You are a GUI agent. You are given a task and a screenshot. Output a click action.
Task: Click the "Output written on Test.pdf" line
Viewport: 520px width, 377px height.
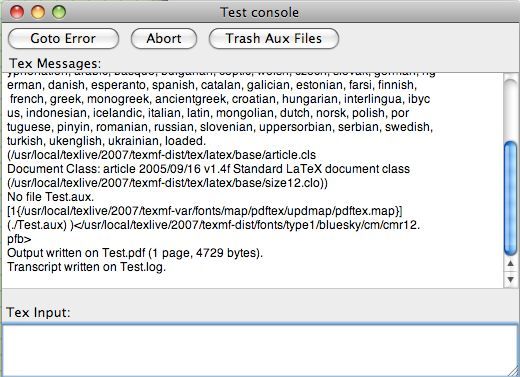coord(135,253)
